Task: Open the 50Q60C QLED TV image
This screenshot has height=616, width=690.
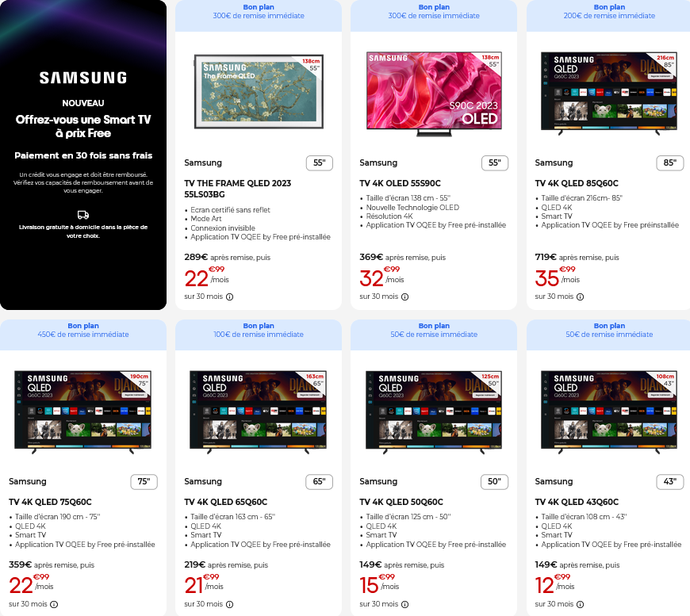Action: (434, 411)
